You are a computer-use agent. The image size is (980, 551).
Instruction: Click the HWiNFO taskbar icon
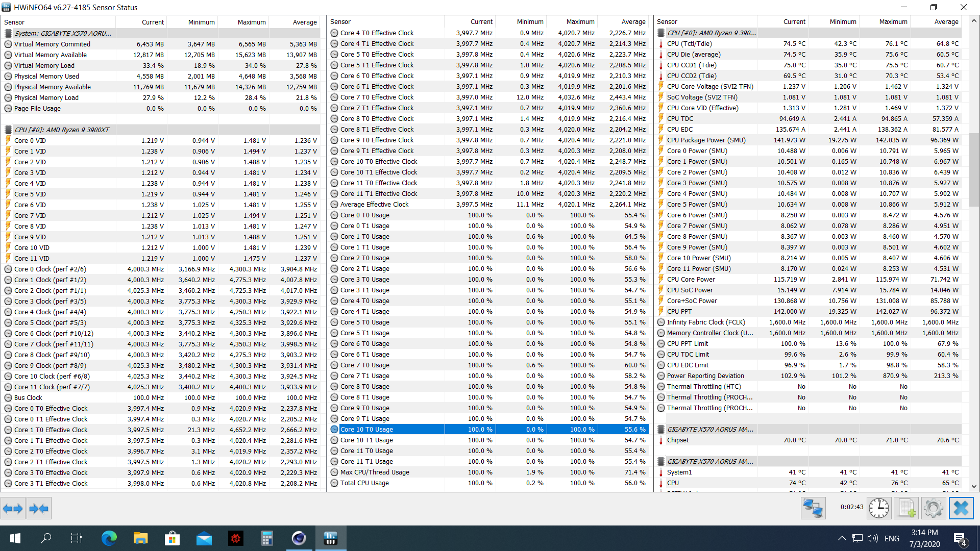[330, 538]
